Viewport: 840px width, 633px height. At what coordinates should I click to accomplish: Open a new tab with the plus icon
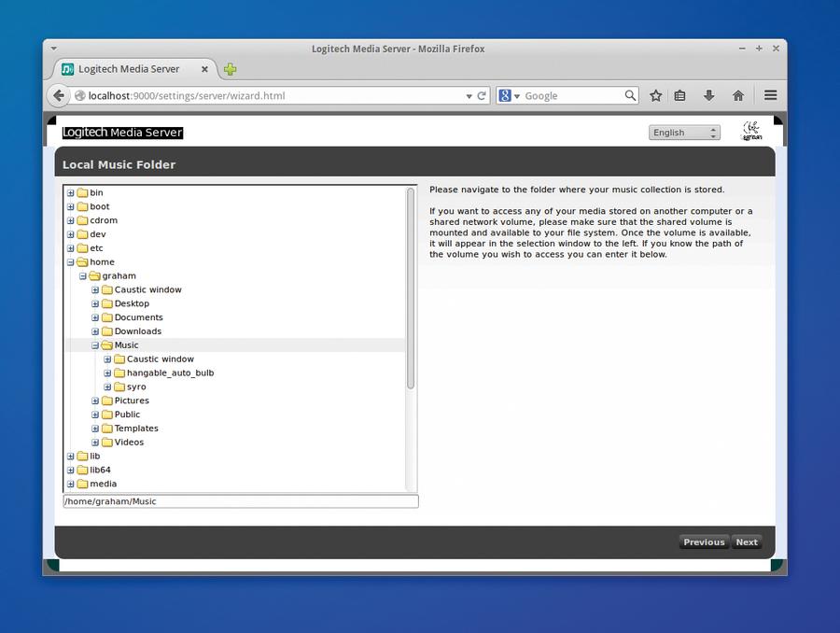230,69
